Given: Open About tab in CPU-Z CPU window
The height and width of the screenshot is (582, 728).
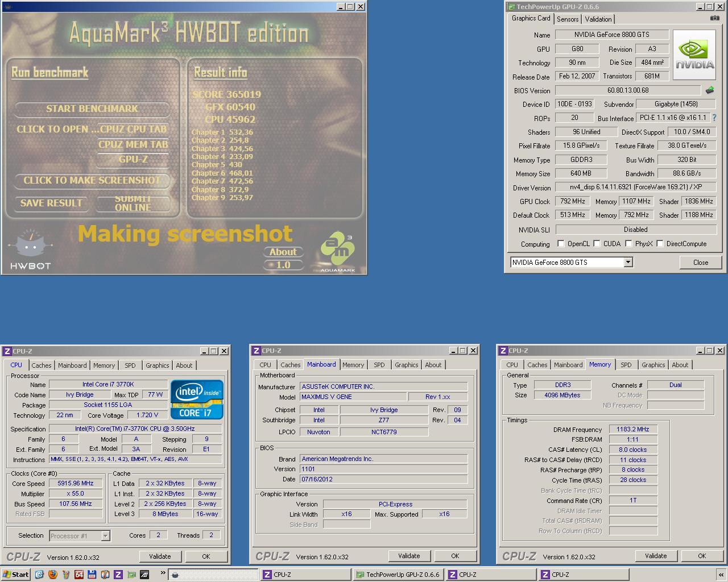Looking at the screenshot, I should point(184,365).
